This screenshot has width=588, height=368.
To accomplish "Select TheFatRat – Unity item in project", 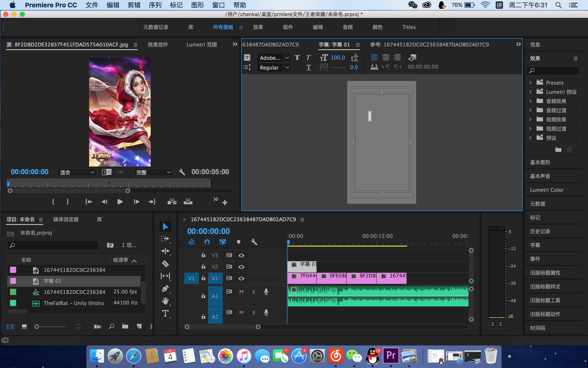I will (x=74, y=303).
